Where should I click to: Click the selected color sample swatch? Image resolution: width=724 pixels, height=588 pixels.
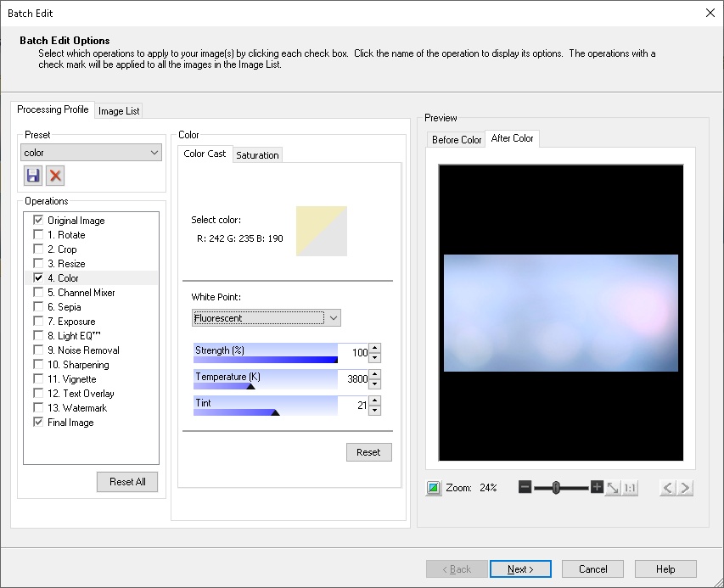pos(323,229)
